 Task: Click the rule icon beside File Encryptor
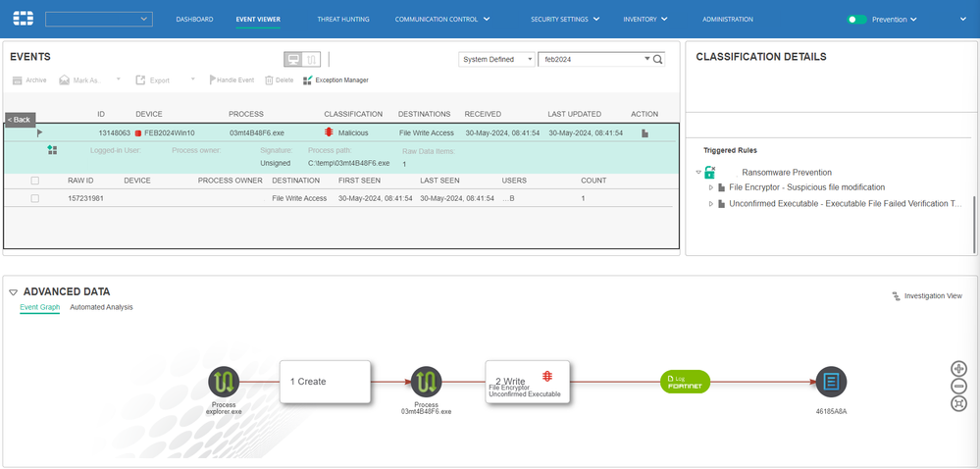pyautogui.click(x=721, y=187)
